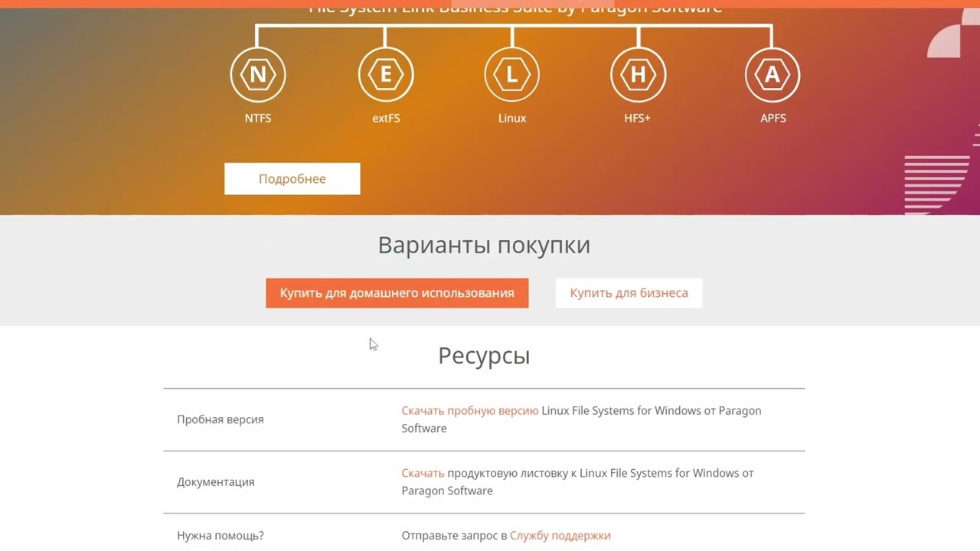980x551 pixels.
Task: Click Купить для бизнеса button
Action: coord(629,293)
